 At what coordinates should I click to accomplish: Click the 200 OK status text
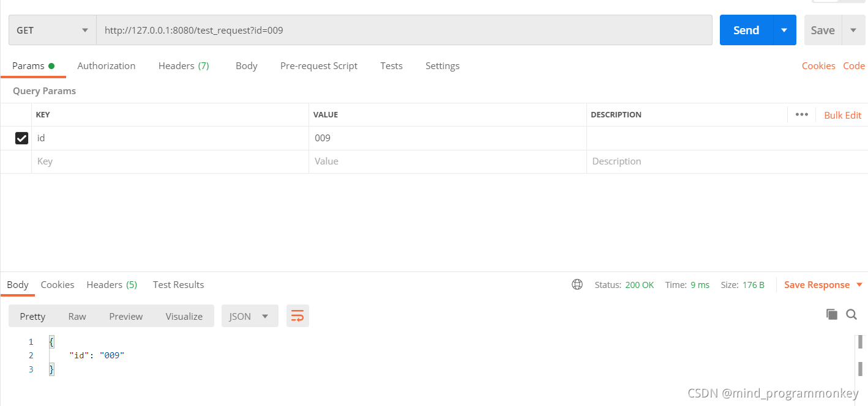coord(640,285)
